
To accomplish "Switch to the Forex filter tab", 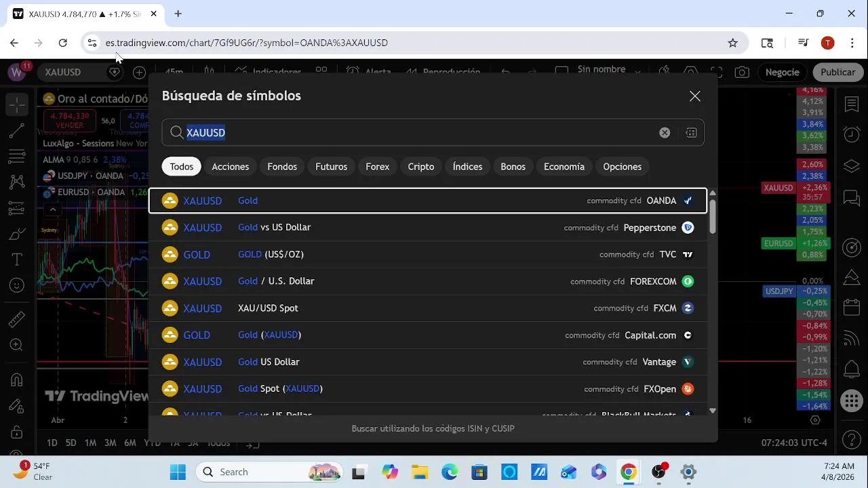I will [378, 167].
